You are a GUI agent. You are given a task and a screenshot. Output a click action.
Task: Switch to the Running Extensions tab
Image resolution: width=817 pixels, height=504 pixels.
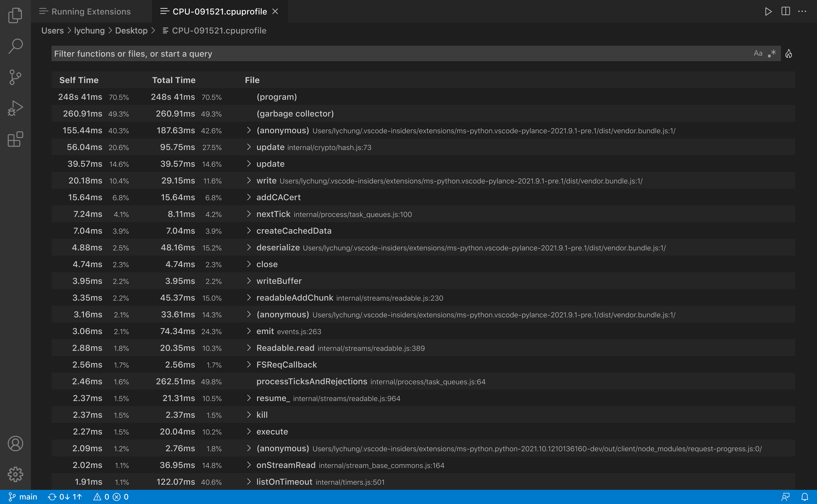91,11
